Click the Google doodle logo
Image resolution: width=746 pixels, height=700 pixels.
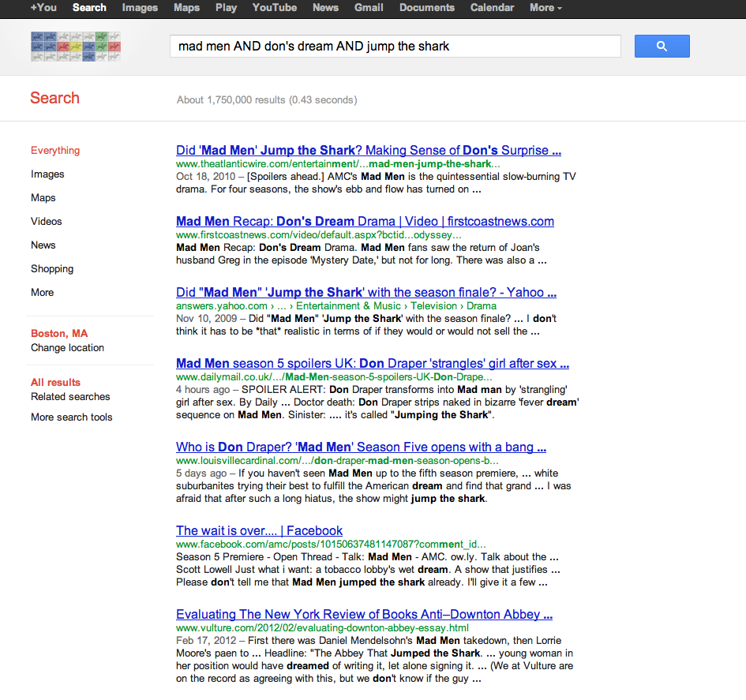[75, 47]
